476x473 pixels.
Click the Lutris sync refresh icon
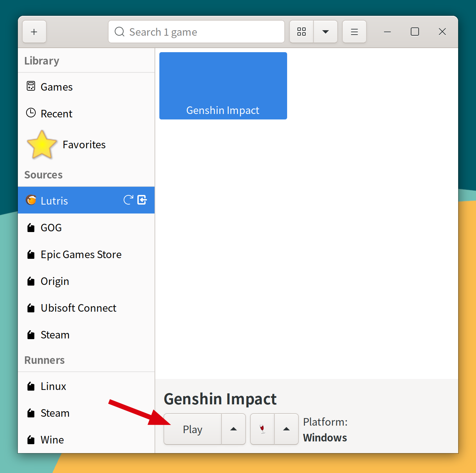[x=128, y=200]
